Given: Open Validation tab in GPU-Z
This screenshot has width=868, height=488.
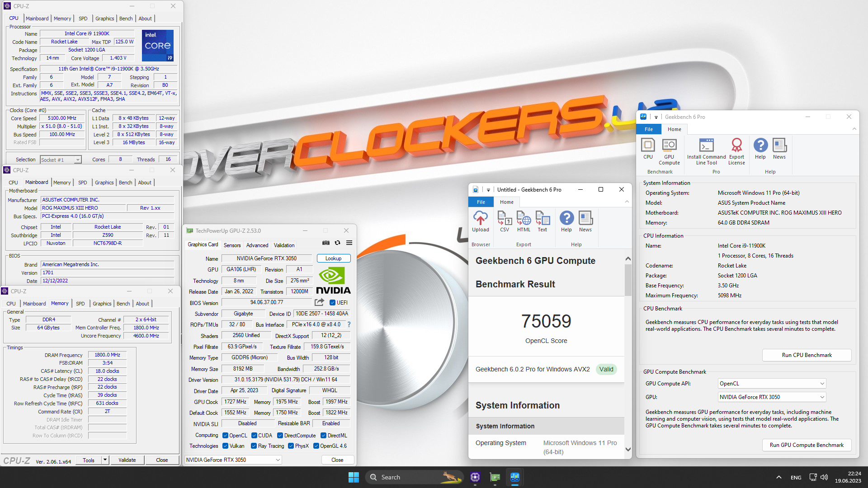Looking at the screenshot, I should tap(284, 245).
